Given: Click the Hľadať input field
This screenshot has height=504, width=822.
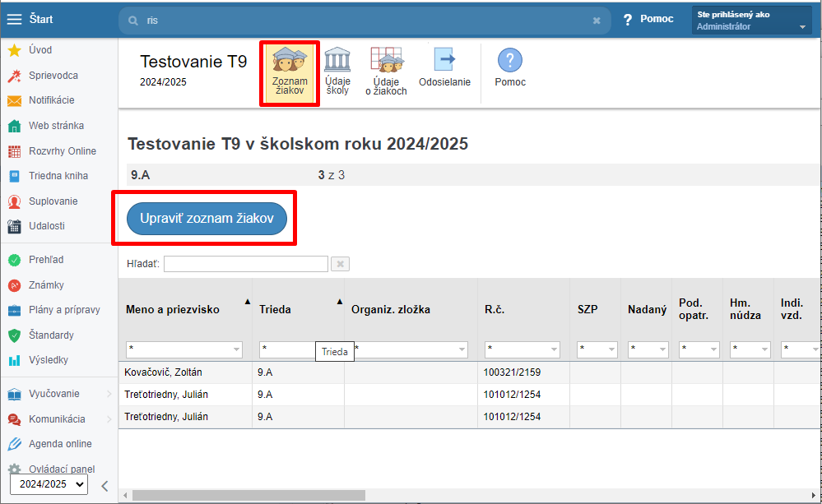Looking at the screenshot, I should (x=245, y=264).
